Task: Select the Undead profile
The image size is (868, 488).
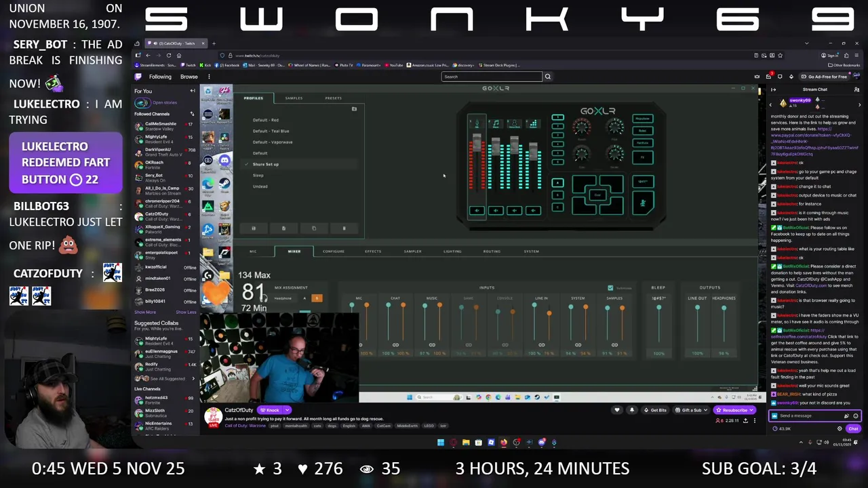Action: pos(260,186)
